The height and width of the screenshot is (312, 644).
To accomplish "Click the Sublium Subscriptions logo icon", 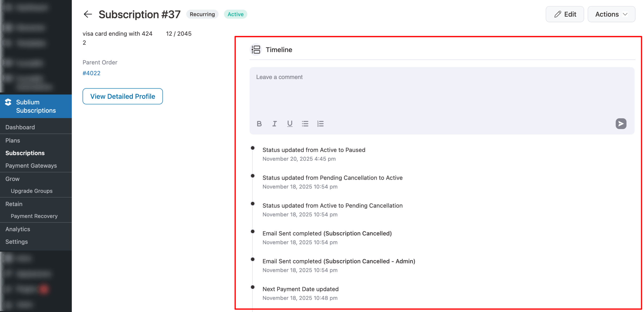I will coord(8,102).
